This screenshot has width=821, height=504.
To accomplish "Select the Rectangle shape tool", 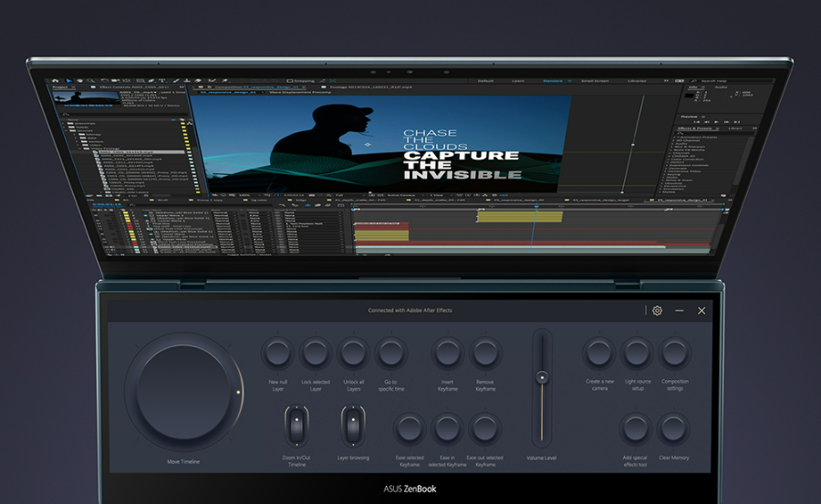I will pos(140,80).
